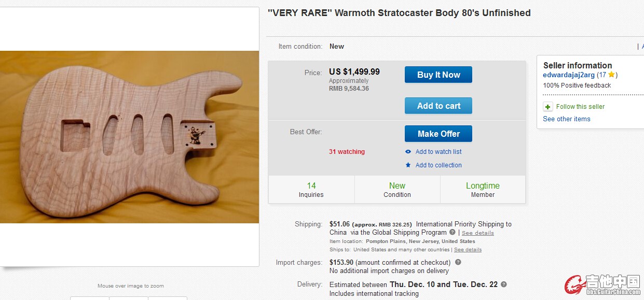Click the Follow this seller link
The image size is (644, 300).
pos(580,107)
